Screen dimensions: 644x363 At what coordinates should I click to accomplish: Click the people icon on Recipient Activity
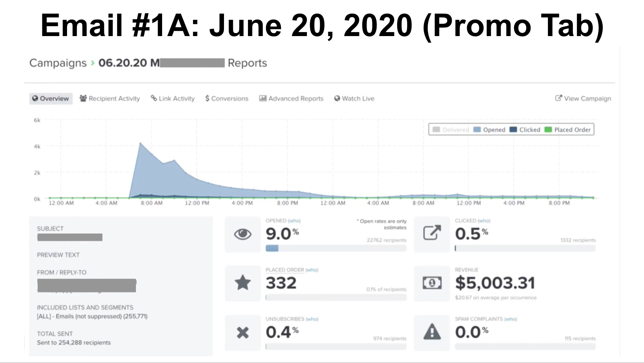click(x=83, y=98)
